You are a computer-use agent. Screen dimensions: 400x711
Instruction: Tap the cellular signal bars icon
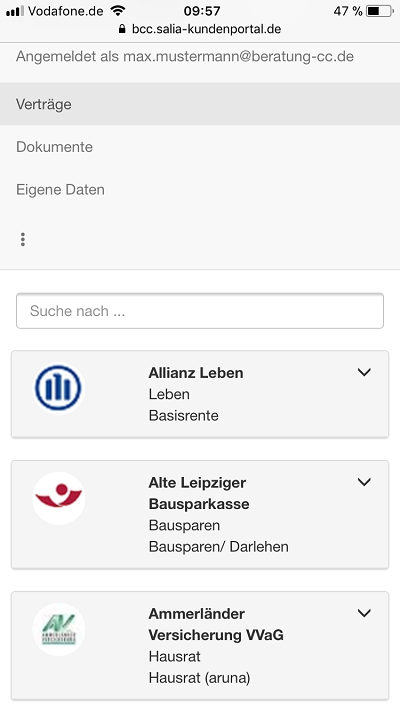(x=15, y=11)
